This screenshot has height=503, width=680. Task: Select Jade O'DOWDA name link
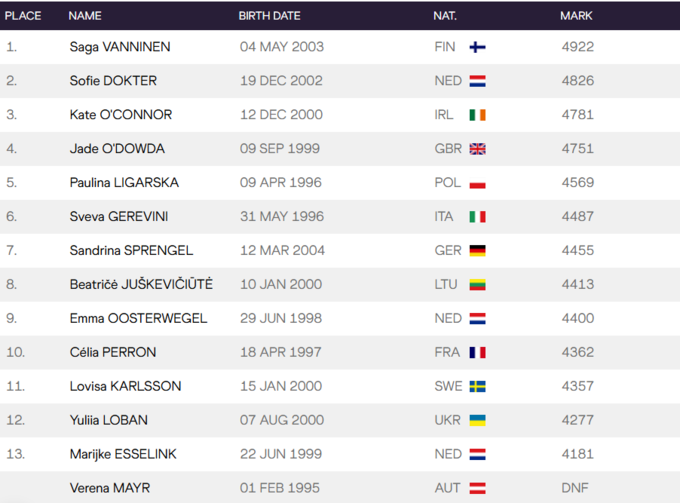(x=117, y=149)
